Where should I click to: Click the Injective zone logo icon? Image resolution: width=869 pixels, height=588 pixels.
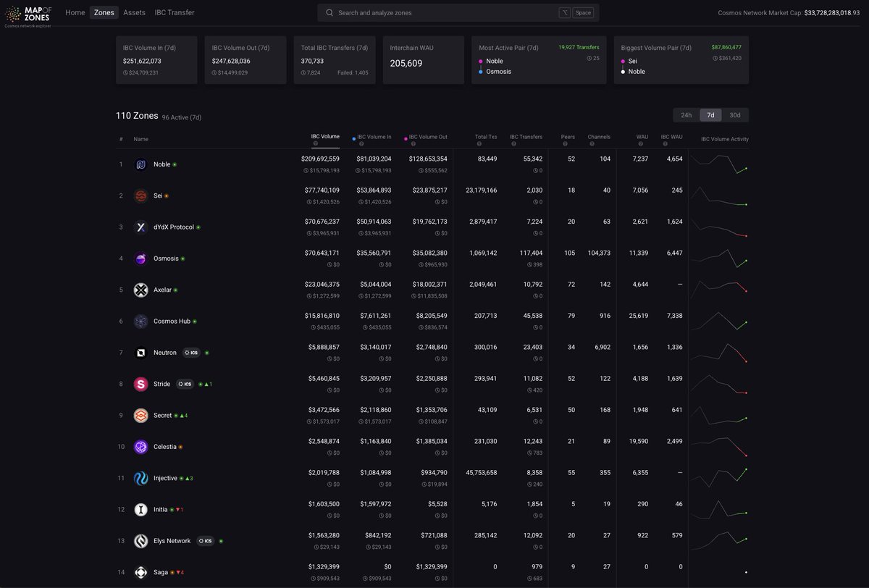click(141, 478)
